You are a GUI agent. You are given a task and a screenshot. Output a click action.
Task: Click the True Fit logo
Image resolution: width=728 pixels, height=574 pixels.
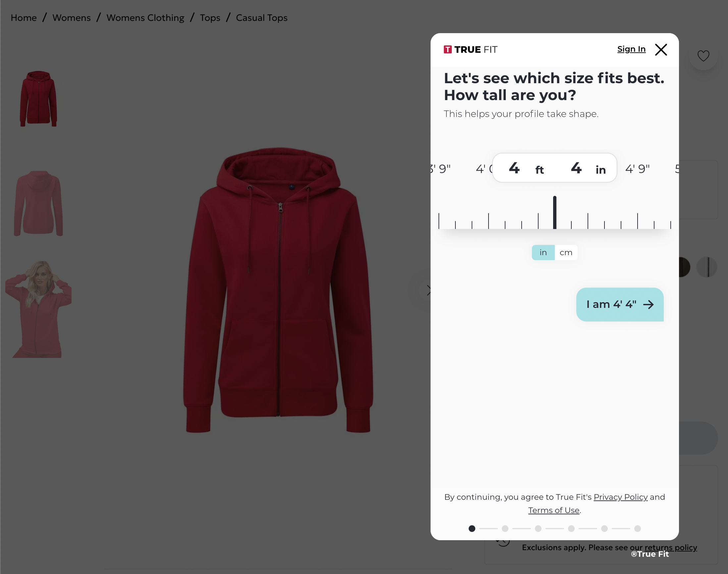(470, 50)
